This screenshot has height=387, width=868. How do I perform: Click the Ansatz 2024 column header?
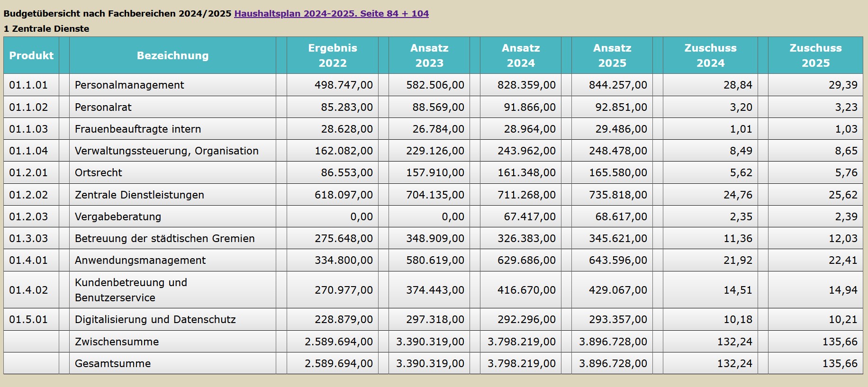pos(521,55)
